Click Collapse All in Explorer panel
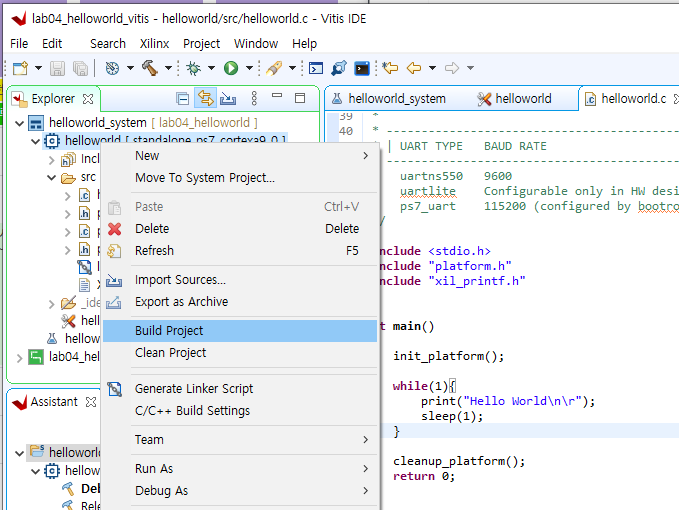679x510 pixels. [183, 99]
